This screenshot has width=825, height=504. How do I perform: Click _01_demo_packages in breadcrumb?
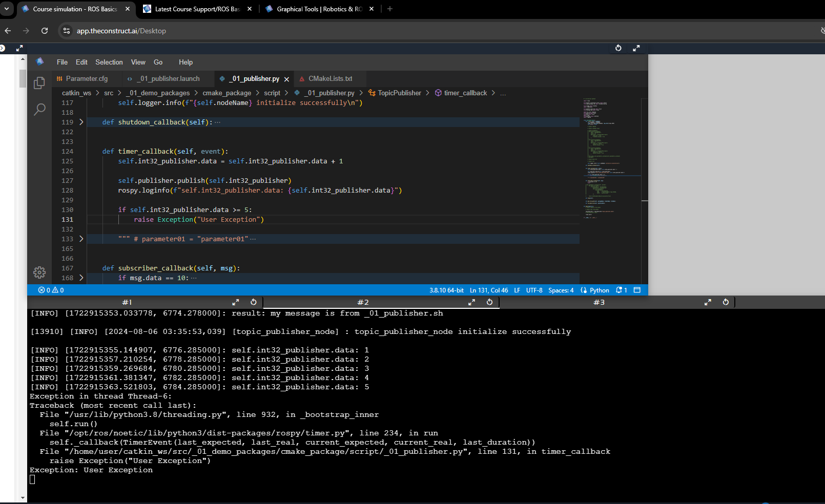(x=158, y=93)
